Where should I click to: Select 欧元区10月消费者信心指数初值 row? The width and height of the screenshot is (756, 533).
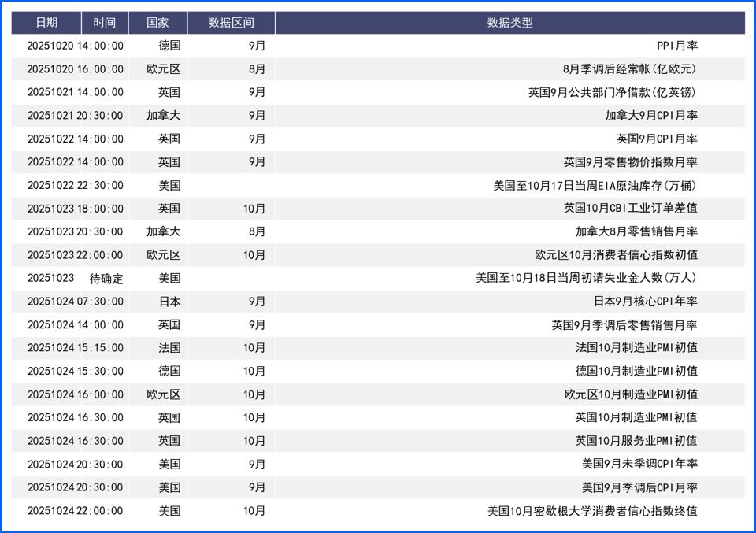pos(616,255)
